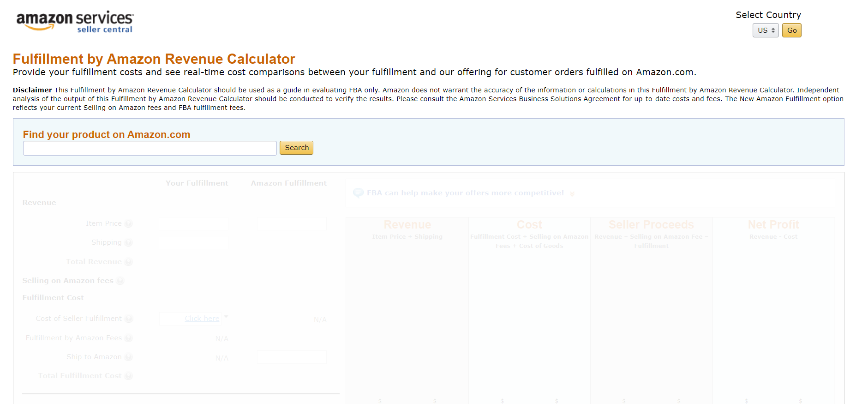Click the help icon next to Ship to Amazon

coord(128,357)
